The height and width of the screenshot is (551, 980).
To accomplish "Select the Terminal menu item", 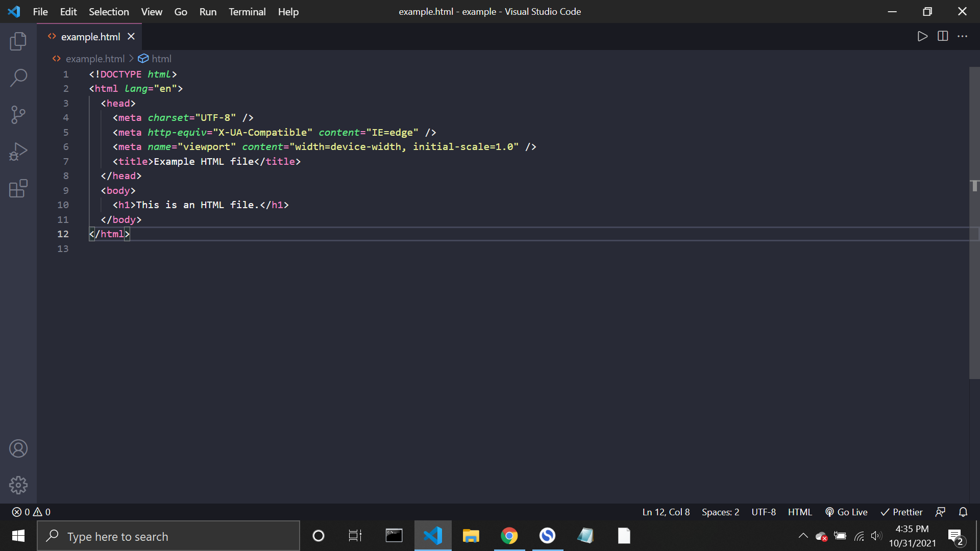I will pos(247,11).
